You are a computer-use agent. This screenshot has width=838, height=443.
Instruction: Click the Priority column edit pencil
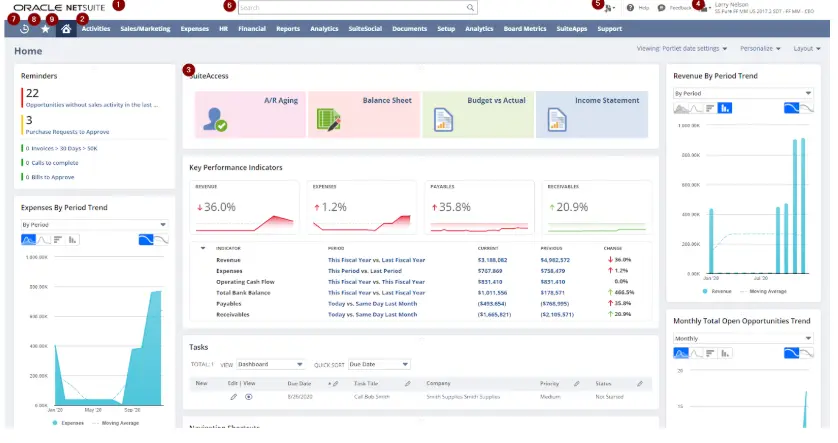[x=577, y=384]
